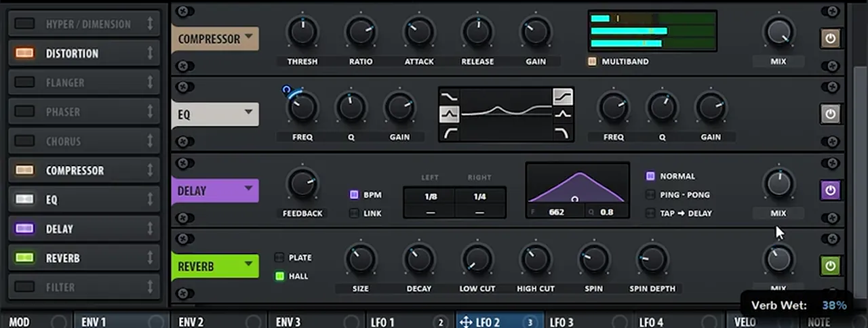Enable the Phaser effect LED
The width and height of the screenshot is (868, 328).
point(25,112)
